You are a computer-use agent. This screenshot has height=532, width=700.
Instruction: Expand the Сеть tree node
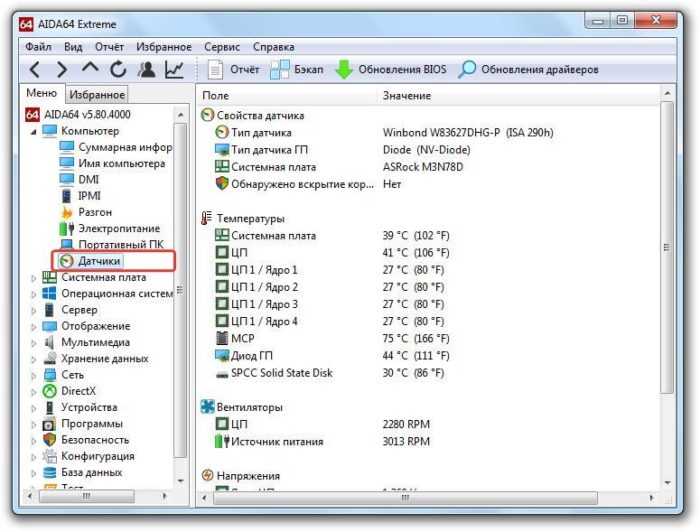pos(33,375)
